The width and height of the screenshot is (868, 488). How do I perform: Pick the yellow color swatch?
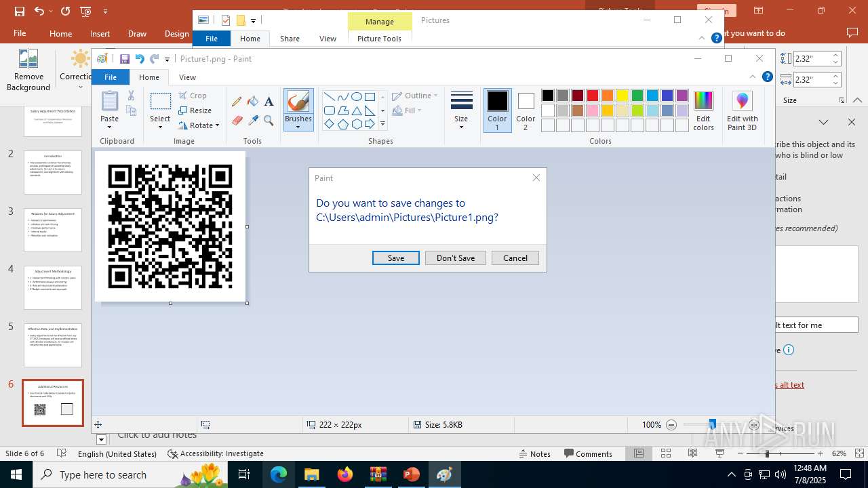(623, 96)
